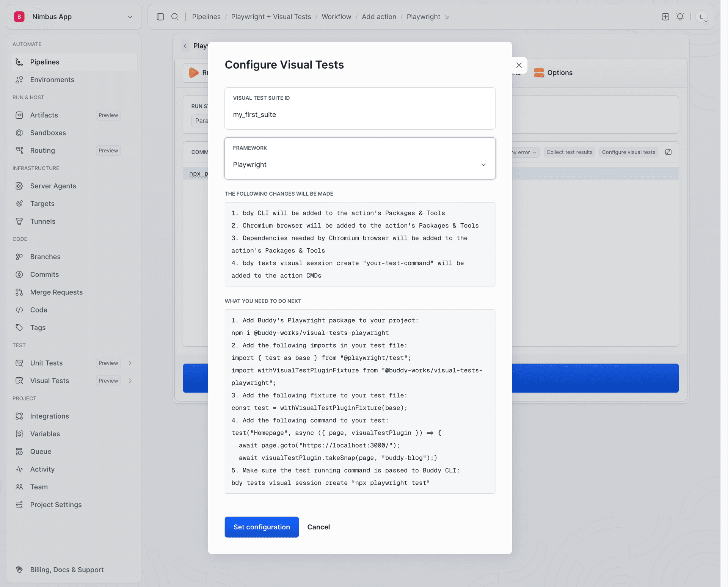This screenshot has width=728, height=587.
Task: Open Playwright + Visual Tests breadcrumb
Action: (x=271, y=17)
